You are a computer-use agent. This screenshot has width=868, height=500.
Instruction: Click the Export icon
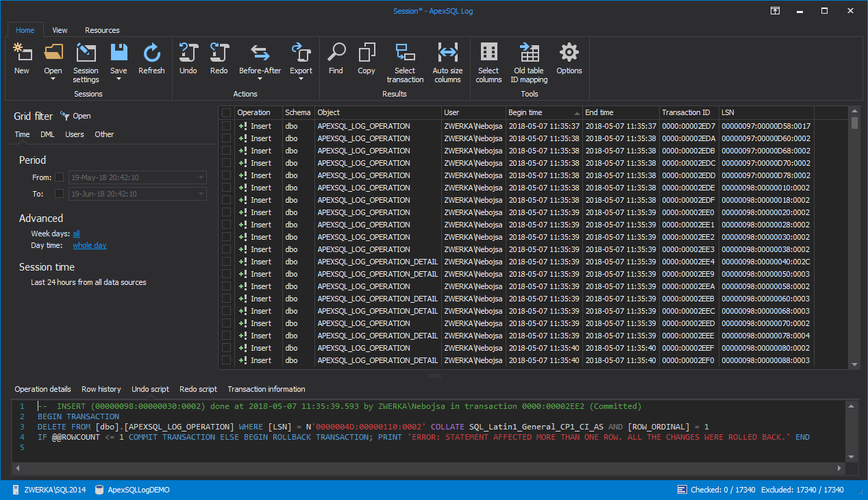pyautogui.click(x=301, y=53)
